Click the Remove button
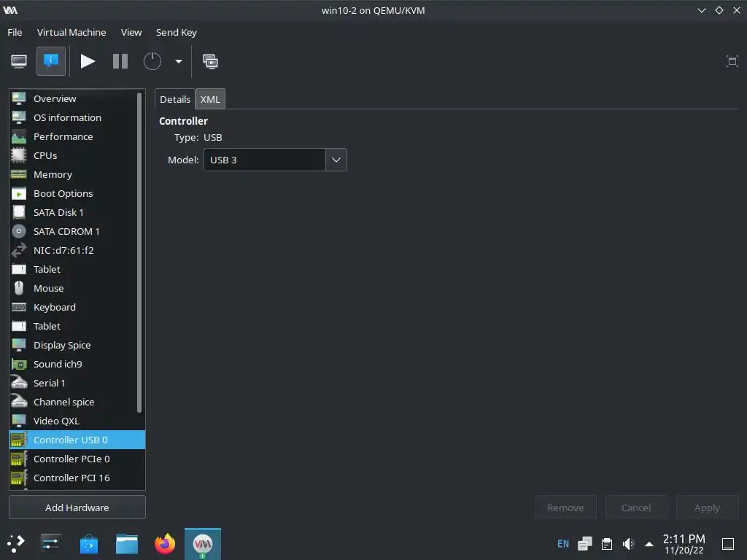Screen dimensions: 747x560 point(565,507)
